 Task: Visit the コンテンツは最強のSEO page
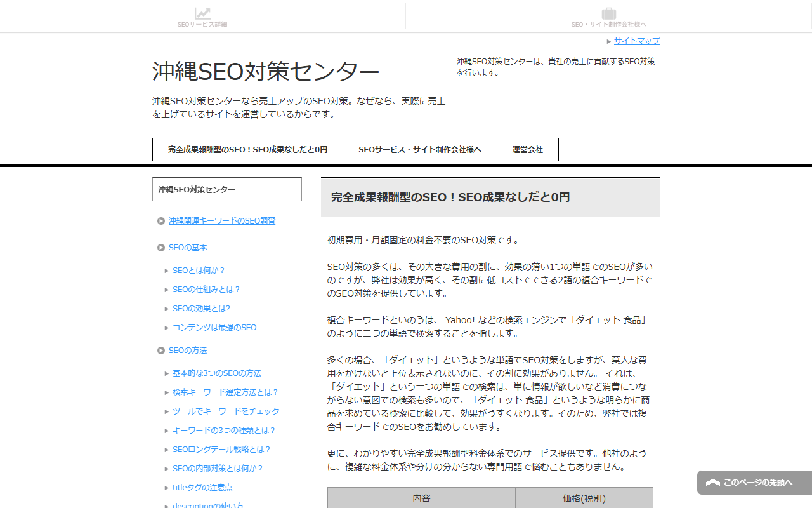click(x=214, y=328)
